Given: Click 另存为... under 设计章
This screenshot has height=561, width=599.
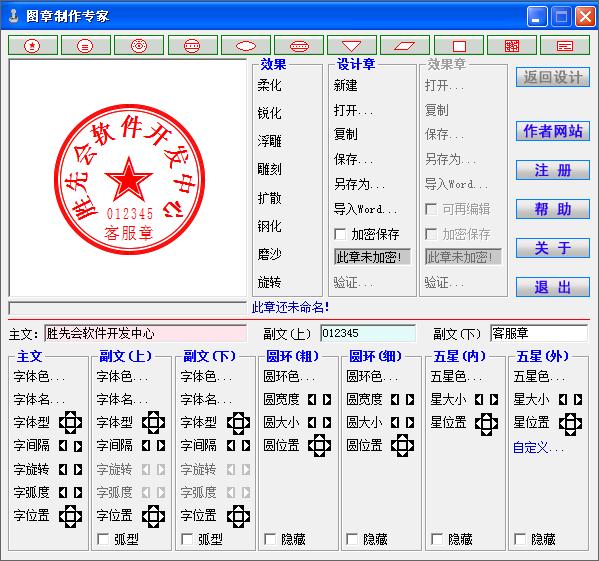Looking at the screenshot, I should coord(359,184).
